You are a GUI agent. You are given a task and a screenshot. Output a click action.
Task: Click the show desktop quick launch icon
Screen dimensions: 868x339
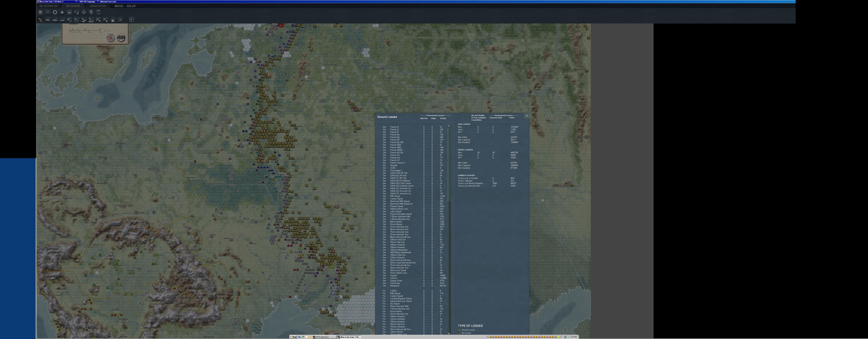tap(300, 337)
